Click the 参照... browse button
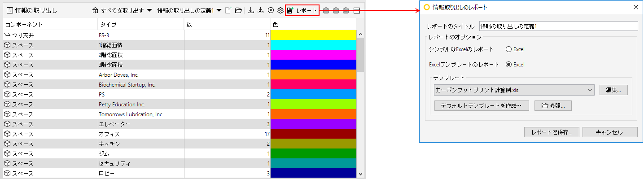The width and height of the screenshot is (644, 179). point(553,106)
